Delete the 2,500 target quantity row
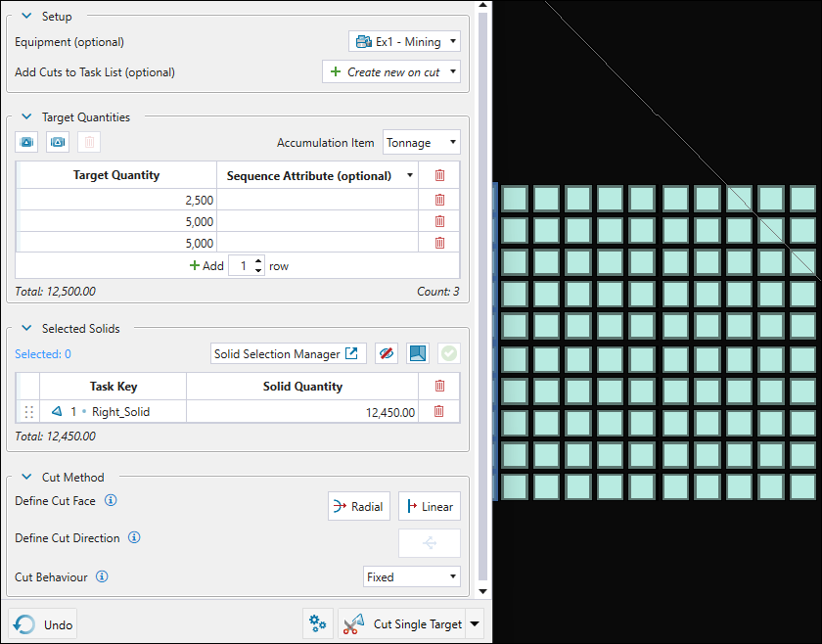Image resolution: width=822 pixels, height=644 pixels. click(x=439, y=200)
